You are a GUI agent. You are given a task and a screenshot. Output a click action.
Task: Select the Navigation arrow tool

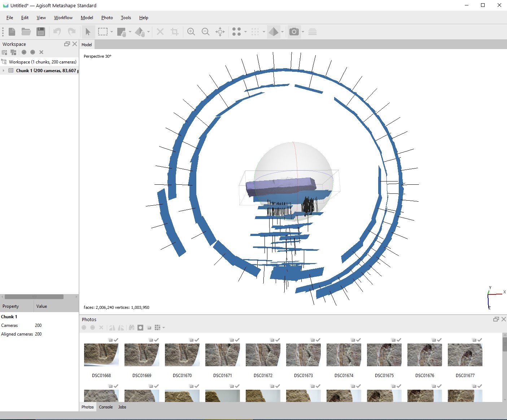click(x=88, y=32)
